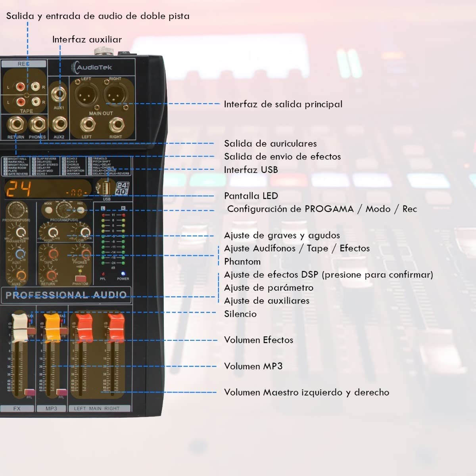
Task: Click the blue POWER indicator LED
Action: pos(123,273)
